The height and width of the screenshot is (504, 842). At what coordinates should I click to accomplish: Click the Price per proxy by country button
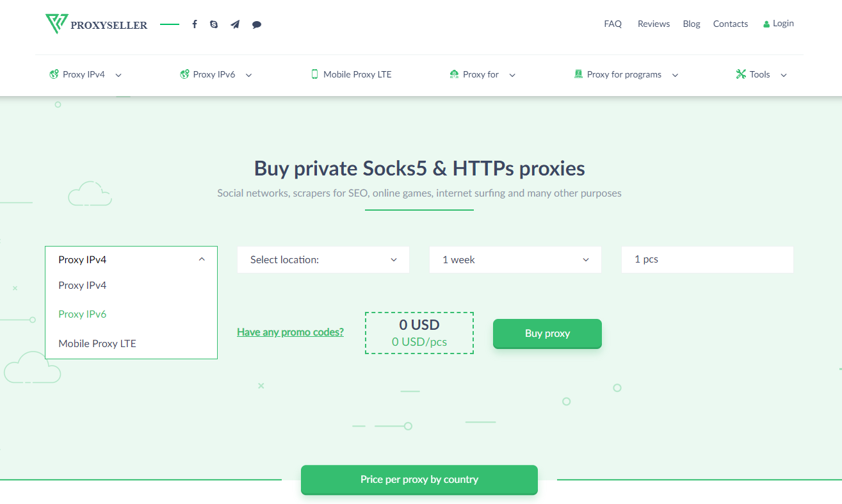pyautogui.click(x=419, y=480)
